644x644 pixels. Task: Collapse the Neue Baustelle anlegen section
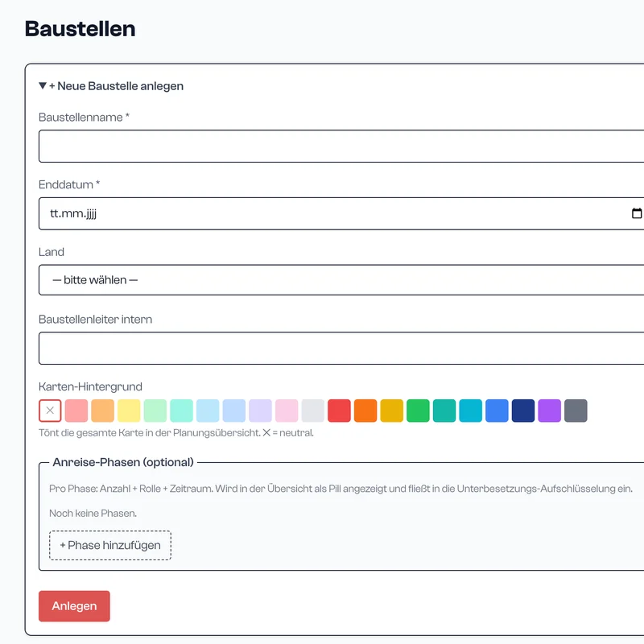coord(111,86)
